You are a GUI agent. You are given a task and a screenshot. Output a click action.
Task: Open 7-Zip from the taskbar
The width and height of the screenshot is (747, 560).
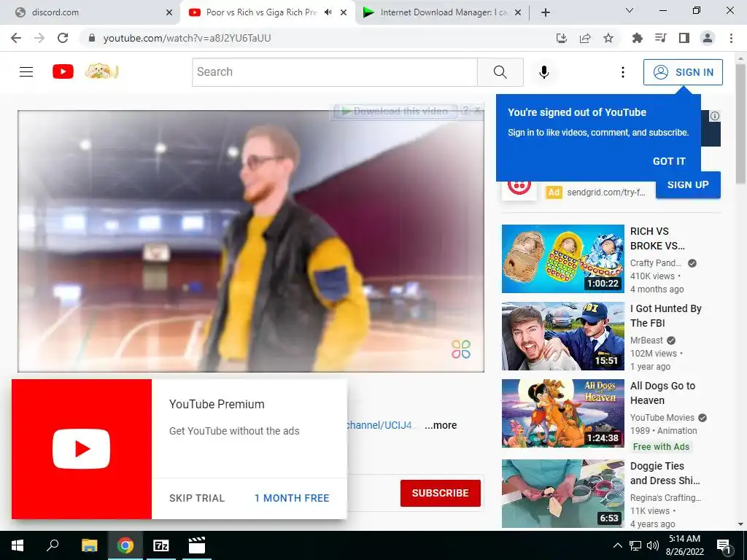click(161, 545)
